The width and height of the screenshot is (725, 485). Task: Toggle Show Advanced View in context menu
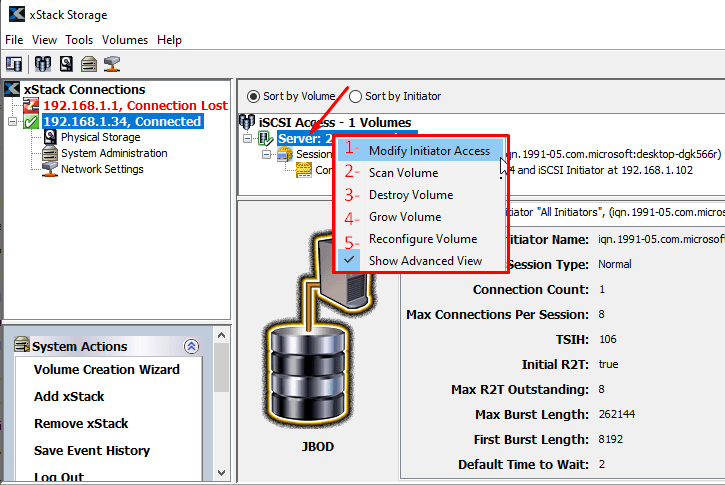425,261
